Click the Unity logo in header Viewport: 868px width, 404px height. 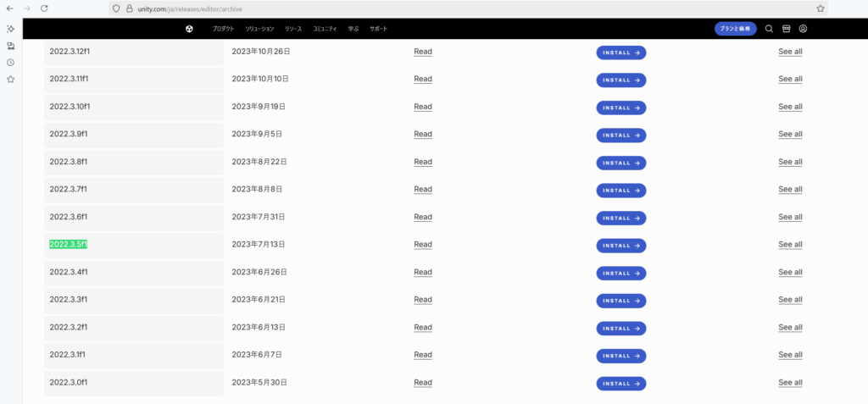coord(189,29)
